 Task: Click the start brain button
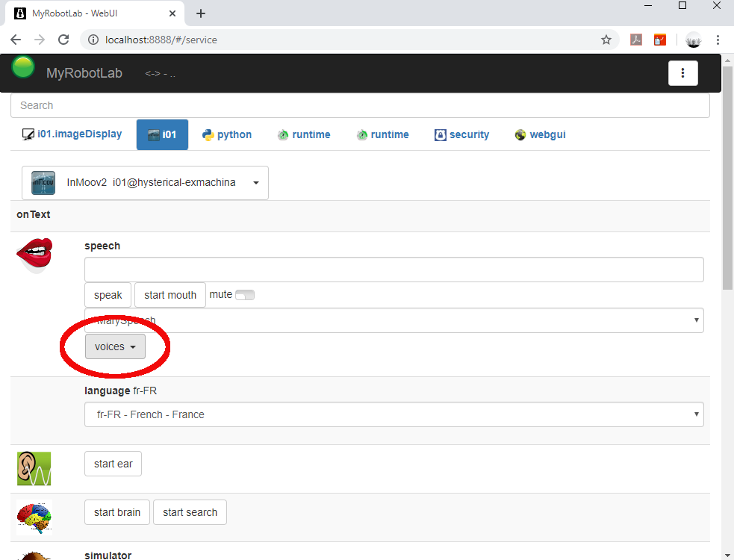coord(117,512)
